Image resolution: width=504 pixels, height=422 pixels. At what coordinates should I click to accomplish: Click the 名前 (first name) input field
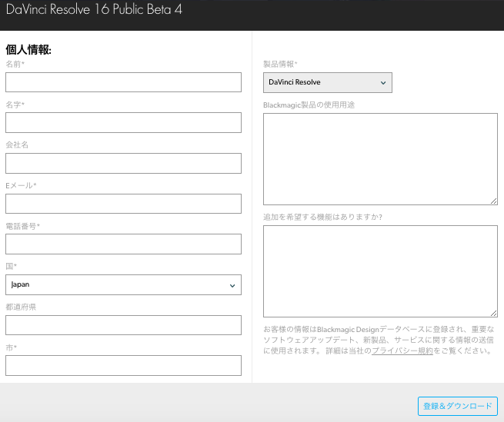pyautogui.click(x=123, y=82)
